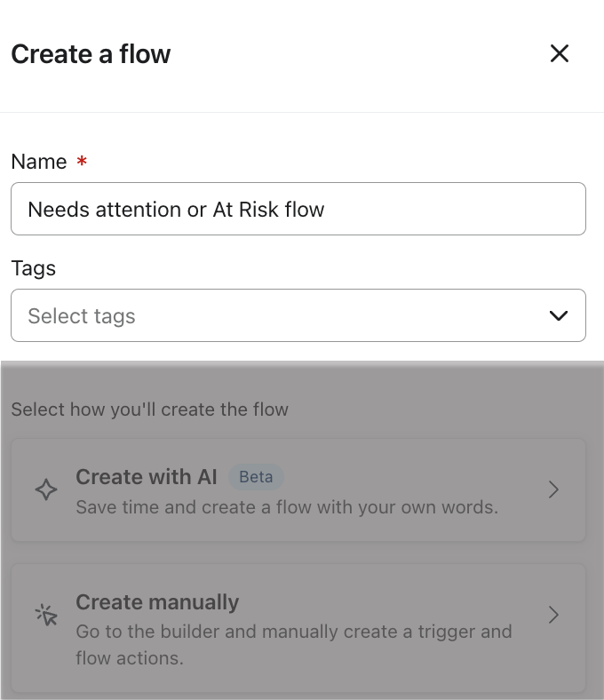
Task: Click the Tags dropdown chevron arrow
Action: click(x=559, y=315)
